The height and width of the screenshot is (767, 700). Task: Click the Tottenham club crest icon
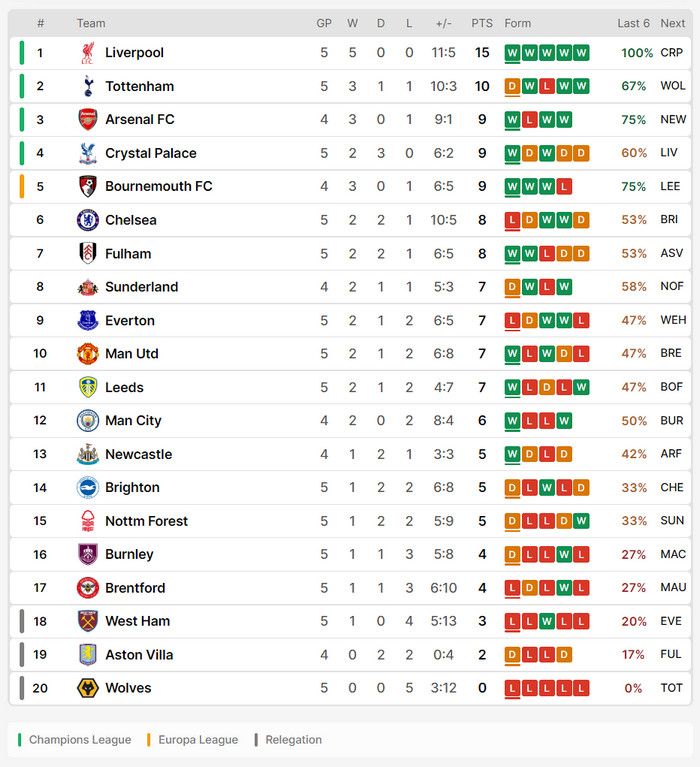pyautogui.click(x=88, y=86)
